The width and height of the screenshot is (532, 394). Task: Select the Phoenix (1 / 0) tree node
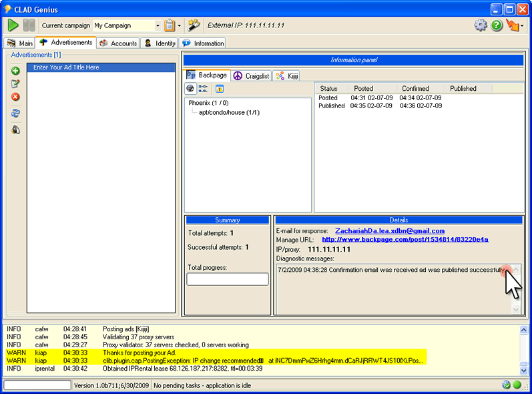(x=209, y=103)
